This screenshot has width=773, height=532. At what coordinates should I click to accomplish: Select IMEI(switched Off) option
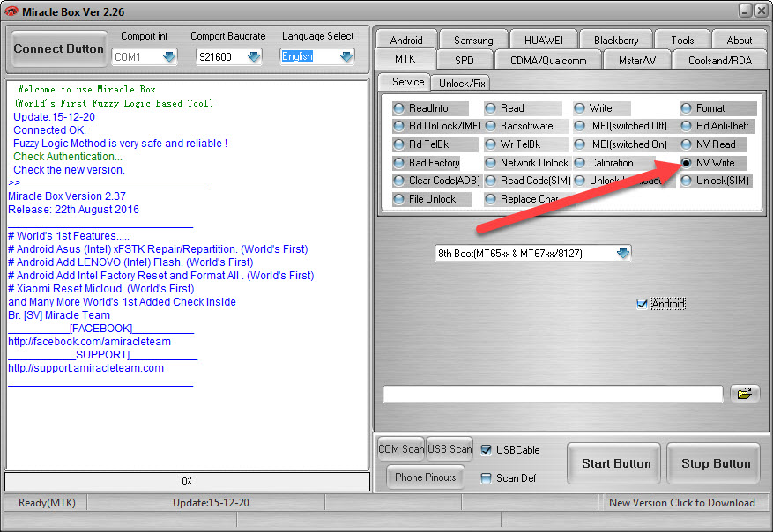click(x=622, y=126)
